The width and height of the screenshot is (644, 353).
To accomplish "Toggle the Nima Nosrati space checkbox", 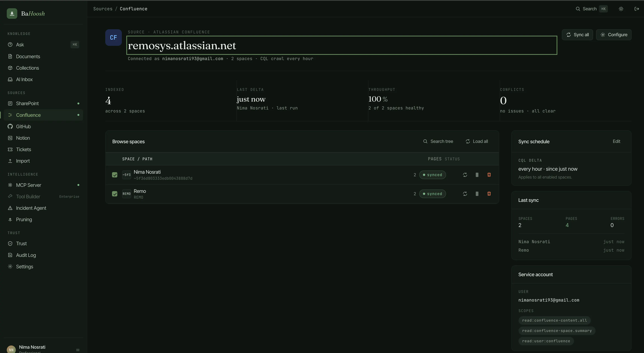I will coord(115,175).
